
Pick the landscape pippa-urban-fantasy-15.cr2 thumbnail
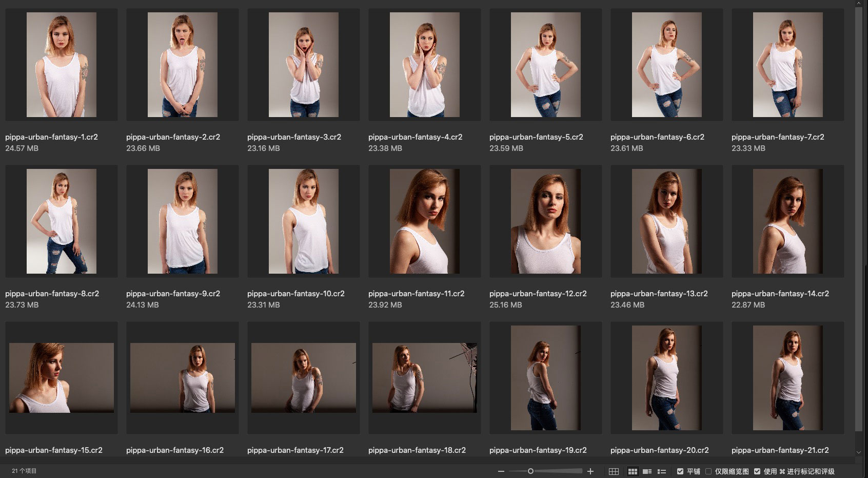[62, 378]
